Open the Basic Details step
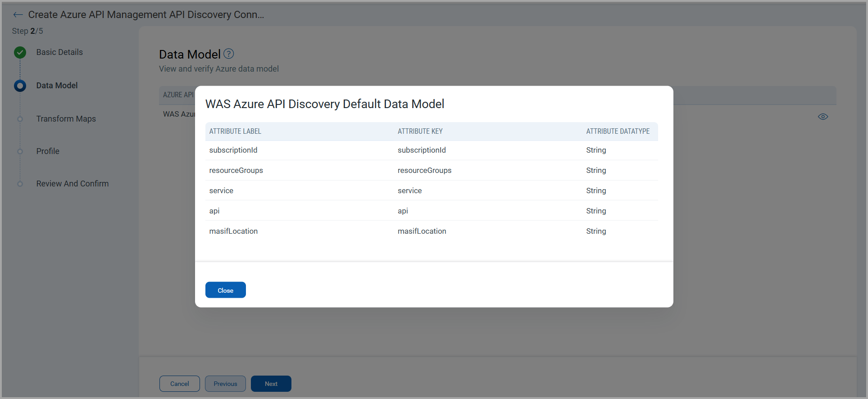868x399 pixels. pos(59,52)
